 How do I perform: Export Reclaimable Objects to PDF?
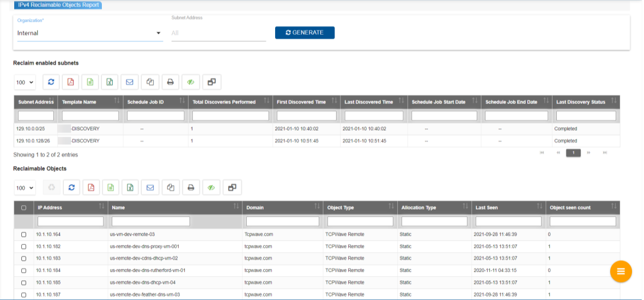click(x=91, y=187)
